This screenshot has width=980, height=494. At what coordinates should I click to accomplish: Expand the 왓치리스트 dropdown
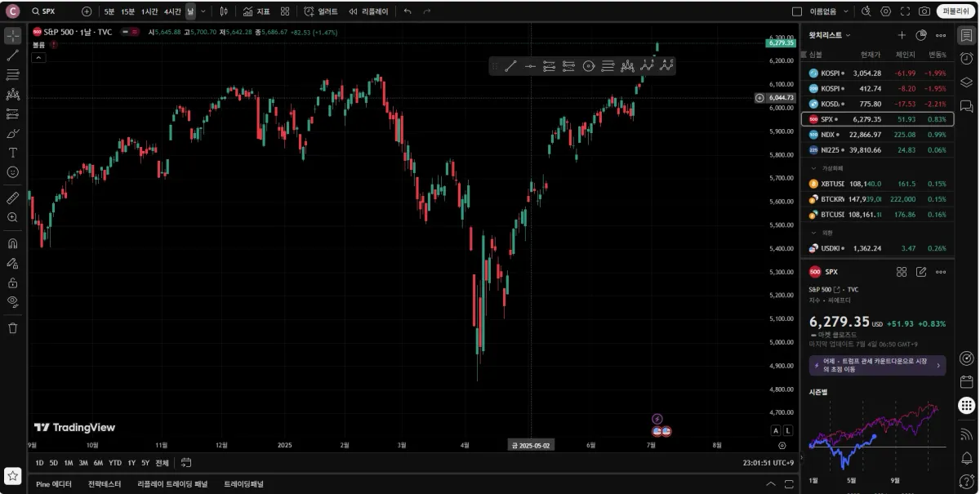(831, 35)
